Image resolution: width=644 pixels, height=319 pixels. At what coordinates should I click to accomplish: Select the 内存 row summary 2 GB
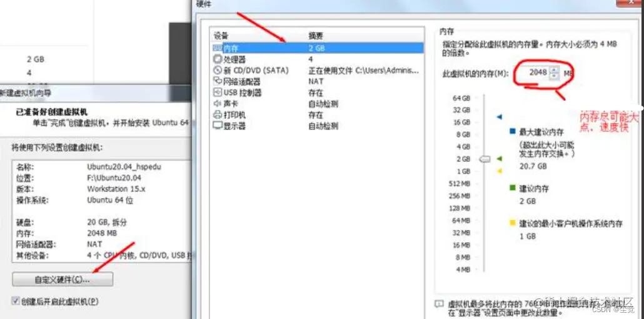[316, 48]
